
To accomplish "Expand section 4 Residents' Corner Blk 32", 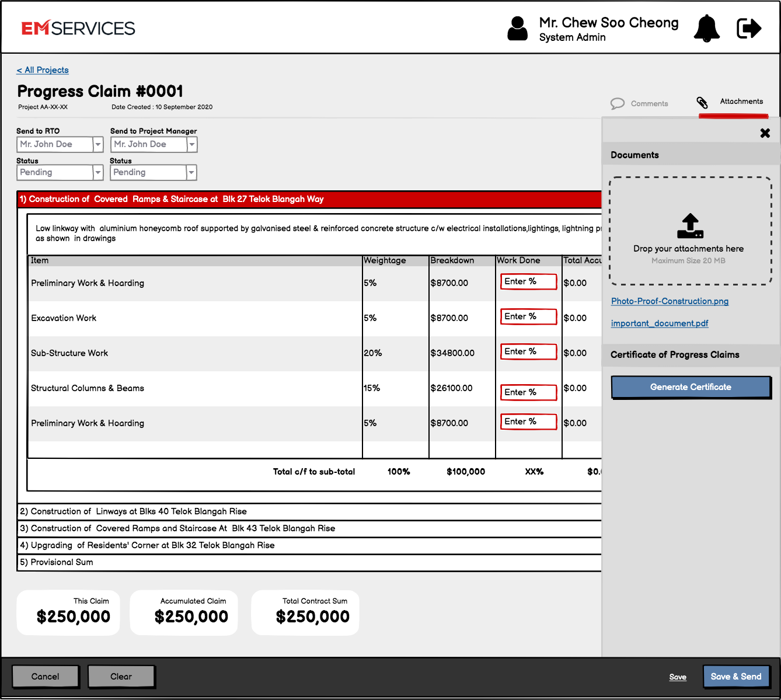I will click(x=309, y=545).
